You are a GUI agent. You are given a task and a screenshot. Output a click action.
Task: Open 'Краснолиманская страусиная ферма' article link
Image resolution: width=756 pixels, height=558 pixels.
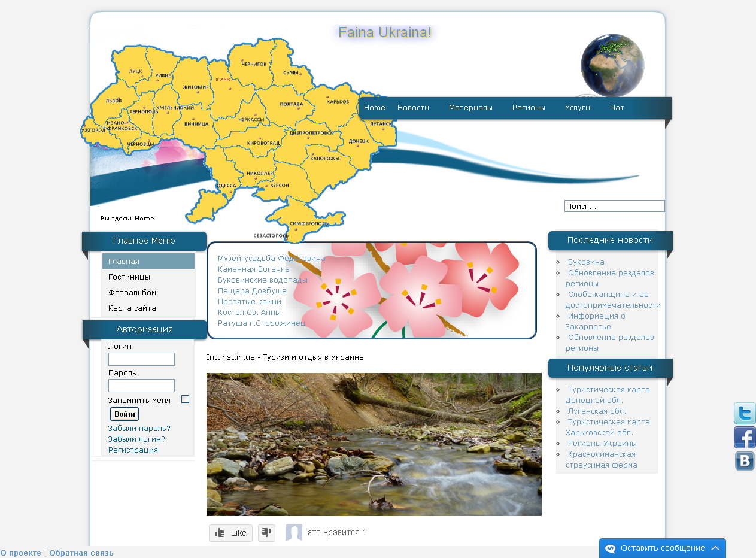[602, 460]
